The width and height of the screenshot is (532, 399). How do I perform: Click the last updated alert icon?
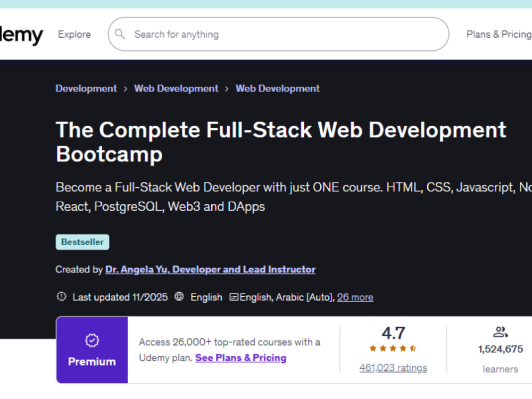(61, 296)
